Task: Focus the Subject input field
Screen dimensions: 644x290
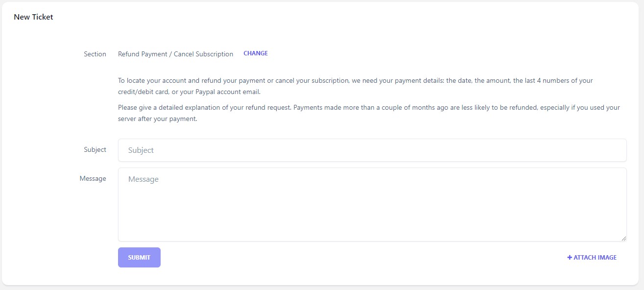Action: [x=372, y=150]
